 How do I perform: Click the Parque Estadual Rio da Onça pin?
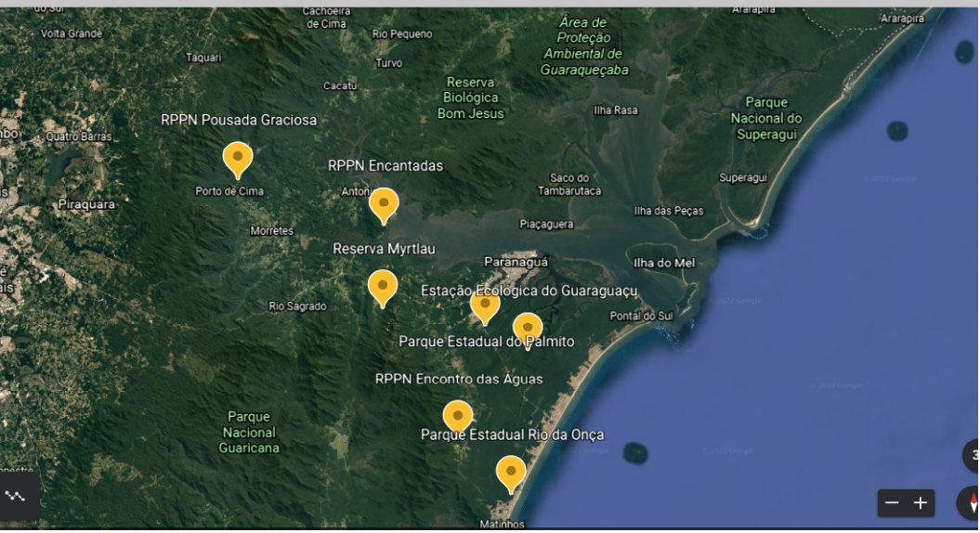point(511,474)
